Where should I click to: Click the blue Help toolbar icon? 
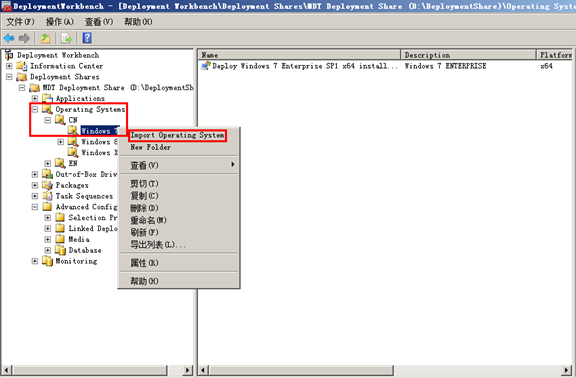(87, 38)
